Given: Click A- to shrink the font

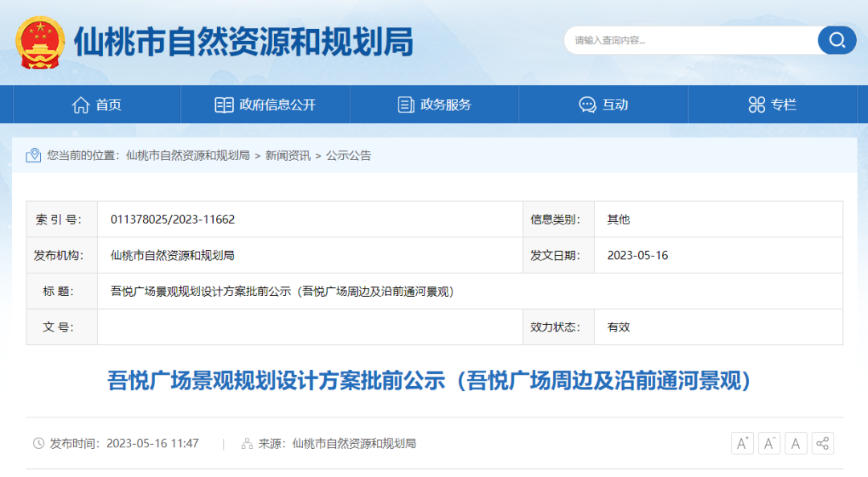Looking at the screenshot, I should click(768, 443).
